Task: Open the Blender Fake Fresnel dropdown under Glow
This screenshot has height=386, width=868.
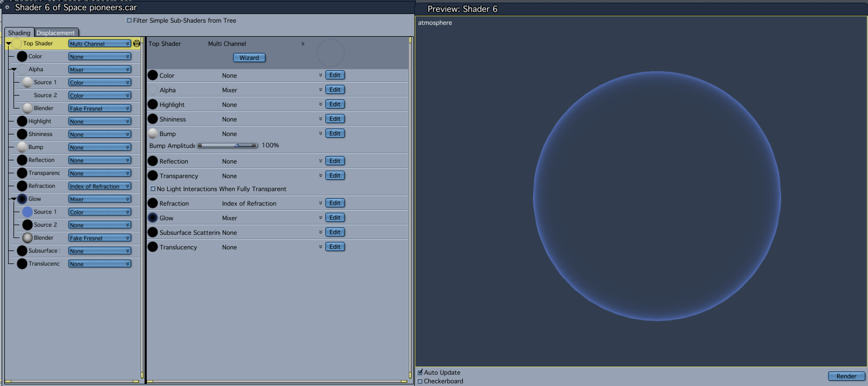Action: pos(100,238)
